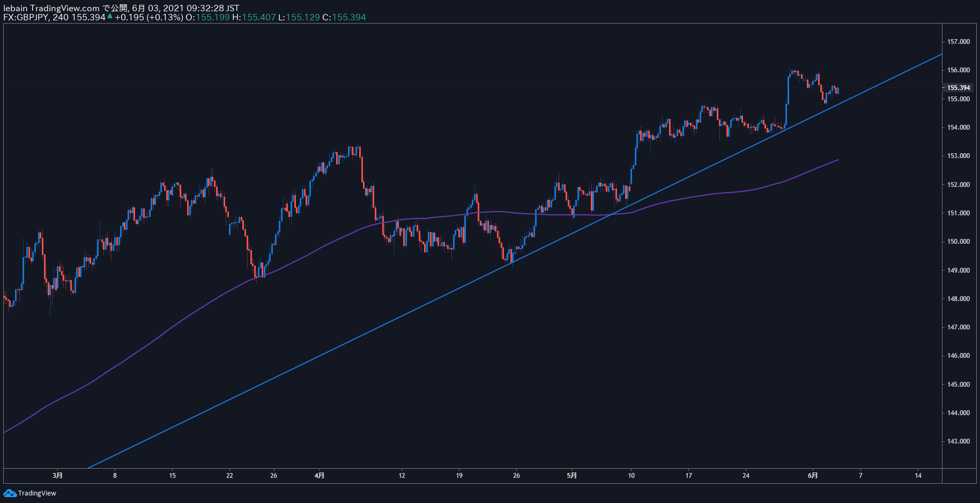The width and height of the screenshot is (980, 503).
Task: Click the 149.000 price axis label
Action: [x=959, y=271]
